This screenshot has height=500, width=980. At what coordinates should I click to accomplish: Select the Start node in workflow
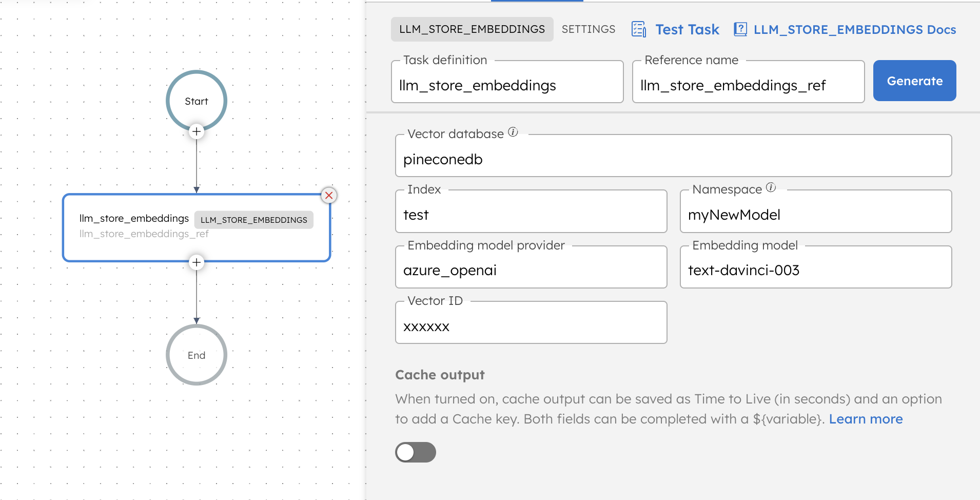click(x=197, y=101)
